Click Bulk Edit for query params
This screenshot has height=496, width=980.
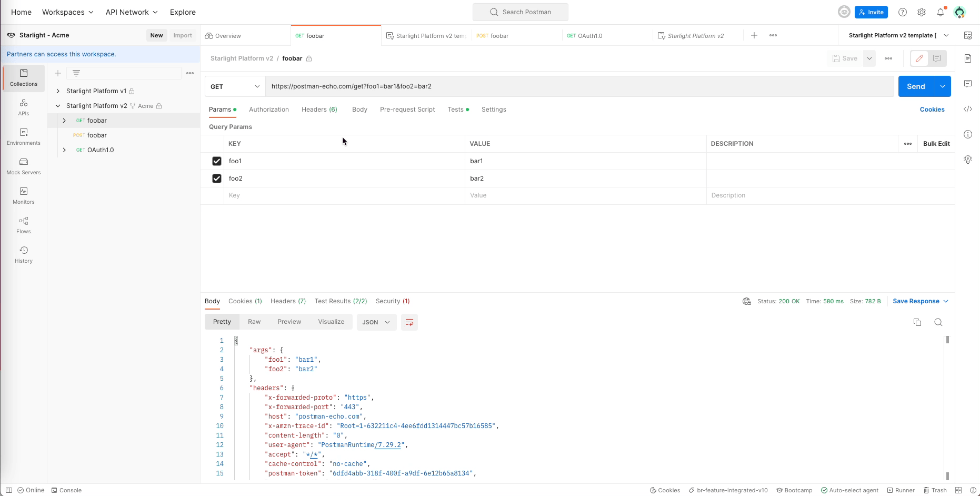(x=936, y=144)
